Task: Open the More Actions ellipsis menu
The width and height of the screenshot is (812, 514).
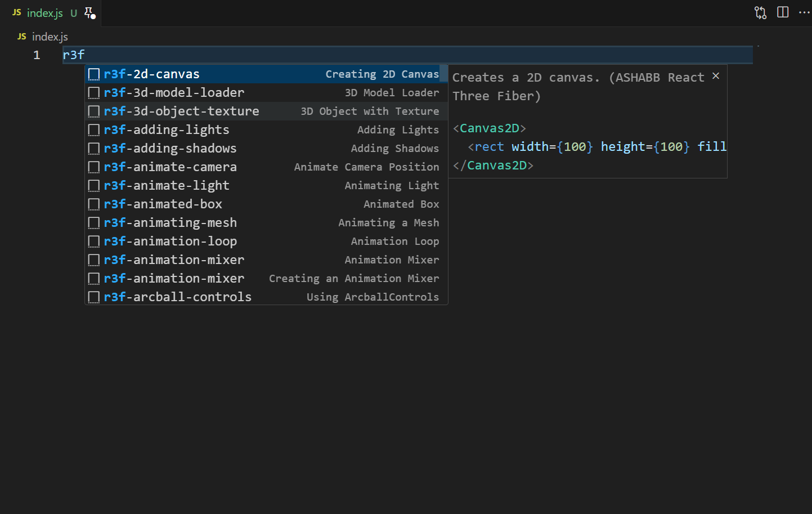Action: (x=804, y=12)
